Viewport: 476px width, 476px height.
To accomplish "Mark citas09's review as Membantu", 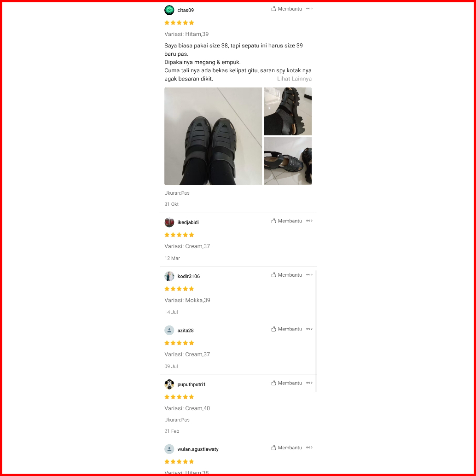I will pyautogui.click(x=286, y=9).
